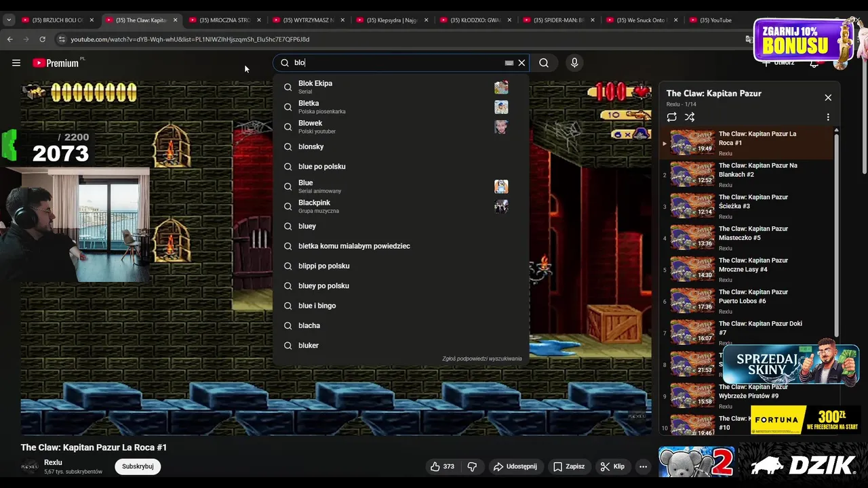Screen dimensions: 868x488
Task: Choose suggestion blippi po polsku
Action: point(401,266)
